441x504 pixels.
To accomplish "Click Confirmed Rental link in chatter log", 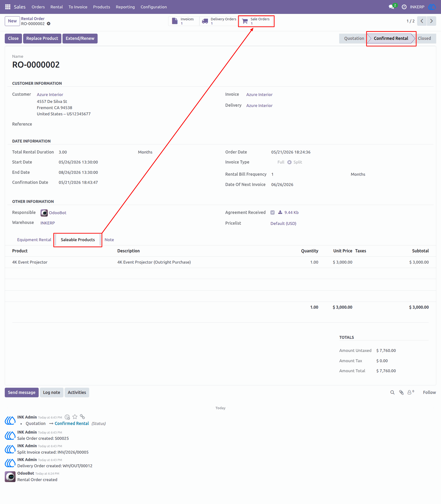I will pyautogui.click(x=72, y=424).
